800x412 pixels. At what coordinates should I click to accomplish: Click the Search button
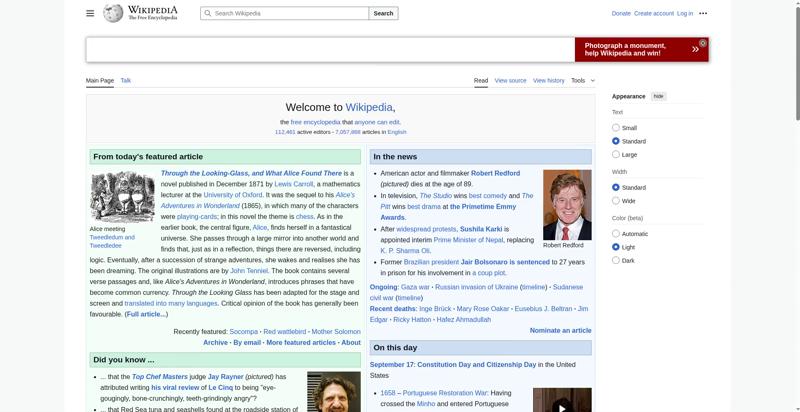tap(383, 13)
